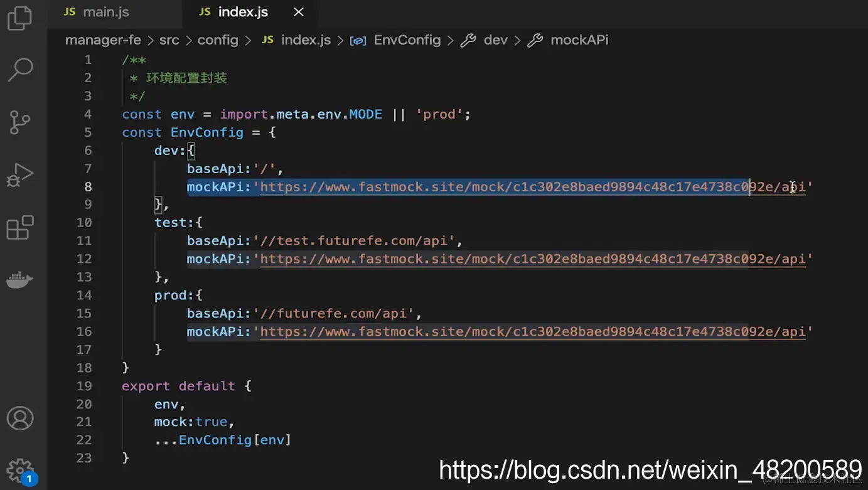Click 'mock:true' on line 21

[x=191, y=422]
